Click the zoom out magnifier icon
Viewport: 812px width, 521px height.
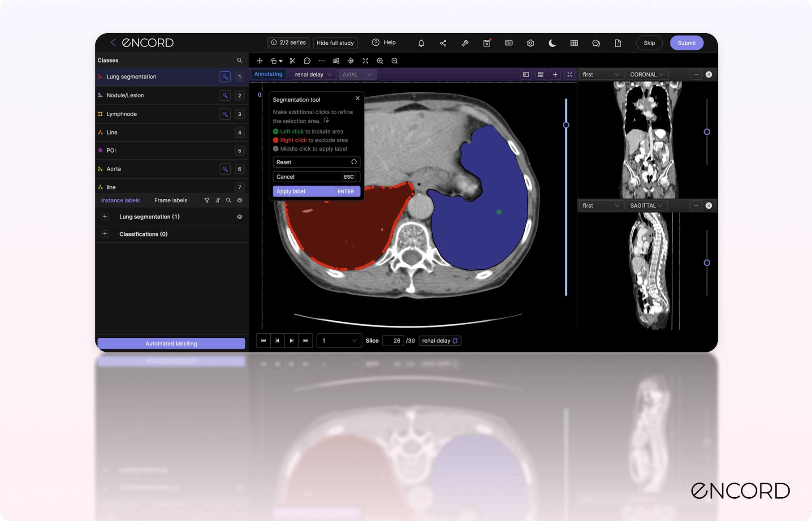point(394,60)
